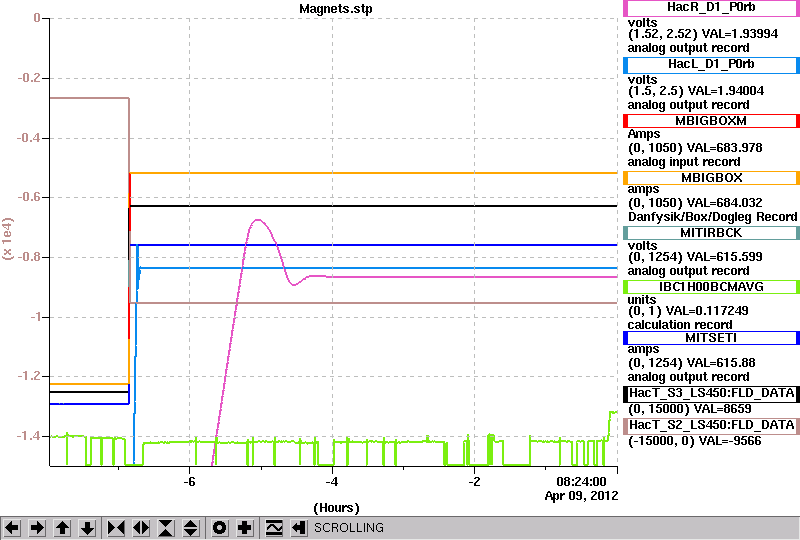Screen dimensions: 800x540
Task: Click the -2 hours x-axis tick label
Action: click(474, 482)
